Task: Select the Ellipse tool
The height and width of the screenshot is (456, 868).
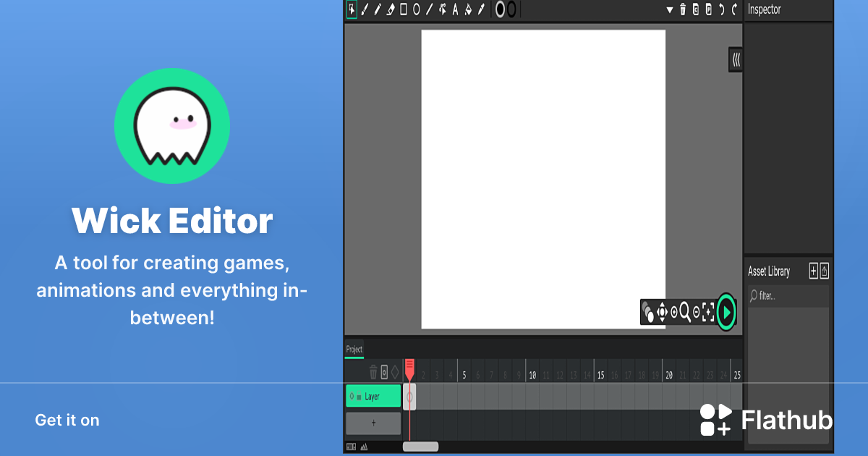Action: coord(417,9)
